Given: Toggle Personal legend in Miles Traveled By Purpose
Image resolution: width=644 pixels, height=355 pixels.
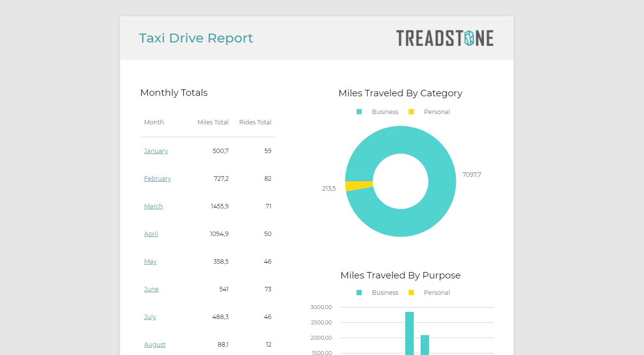Looking at the screenshot, I should tap(429, 293).
